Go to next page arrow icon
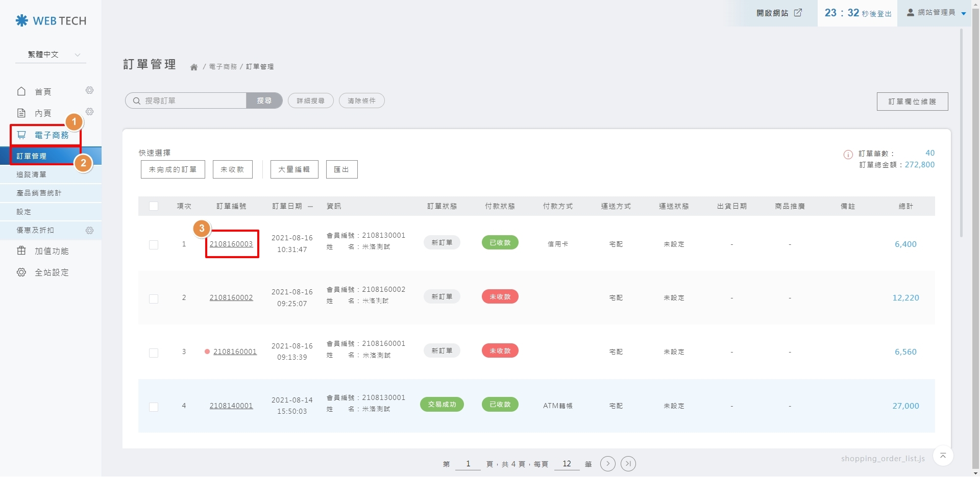Screen dimensions: 980x477 point(607,464)
